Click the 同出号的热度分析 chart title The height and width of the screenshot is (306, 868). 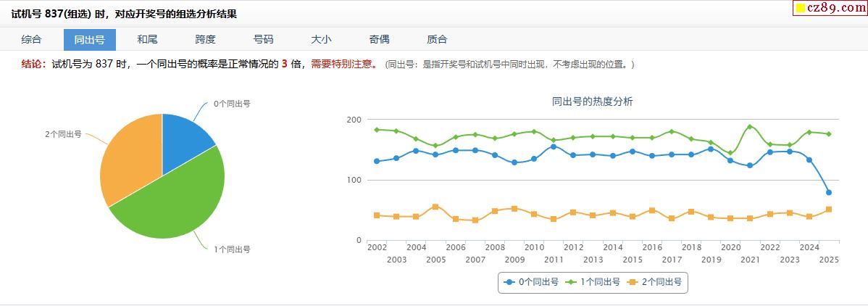(592, 102)
